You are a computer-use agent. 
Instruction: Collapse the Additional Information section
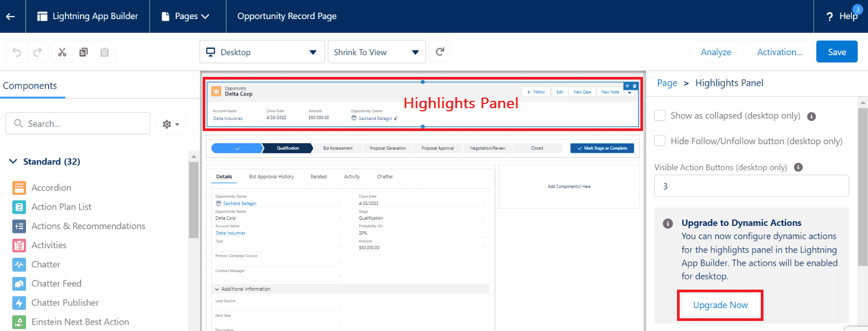[217, 289]
